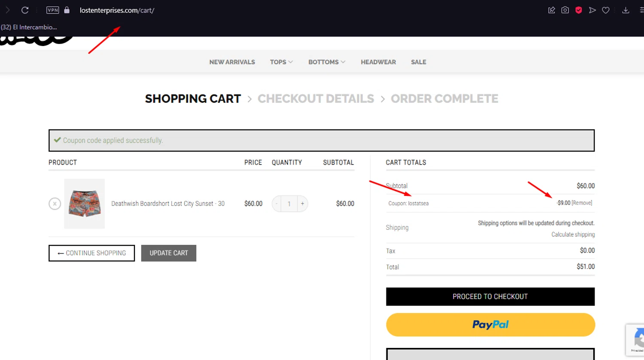Open the browser downloads icon

[626, 10]
